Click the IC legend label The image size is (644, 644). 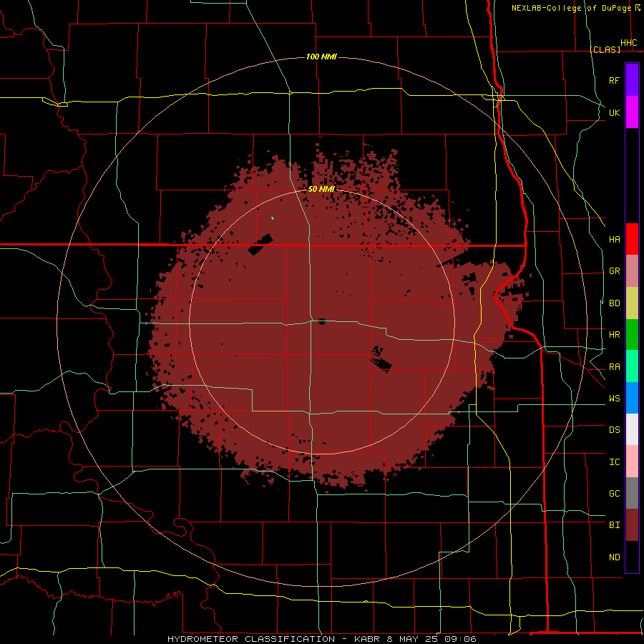tap(614, 462)
